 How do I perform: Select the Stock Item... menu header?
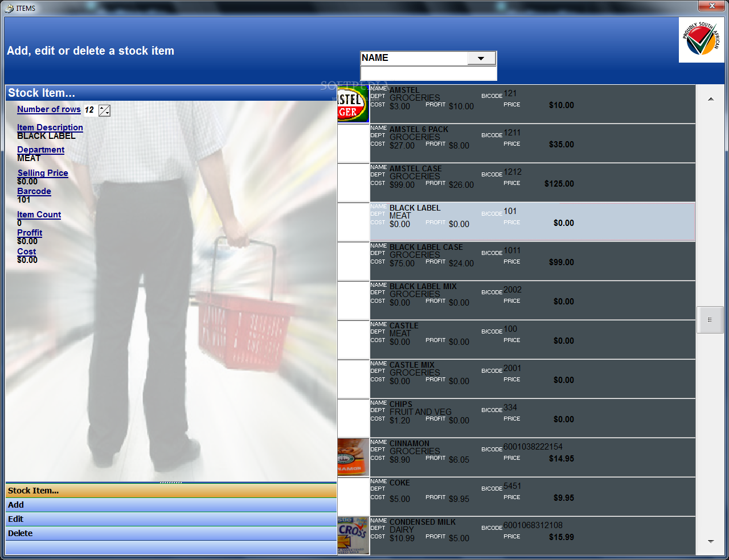pos(171,491)
